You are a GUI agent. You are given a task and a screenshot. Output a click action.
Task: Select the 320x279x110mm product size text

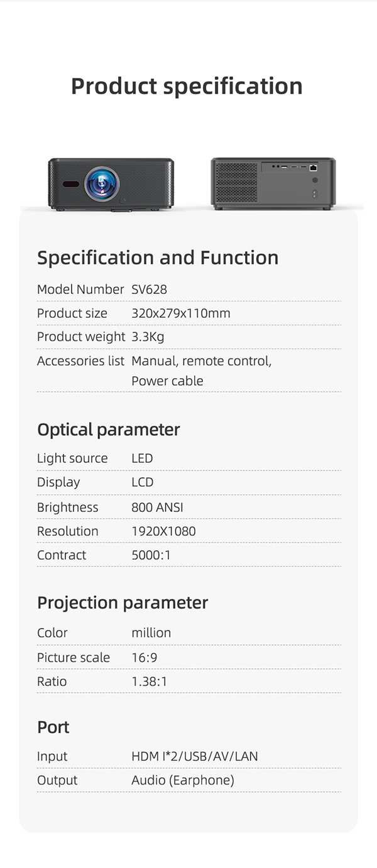(181, 313)
